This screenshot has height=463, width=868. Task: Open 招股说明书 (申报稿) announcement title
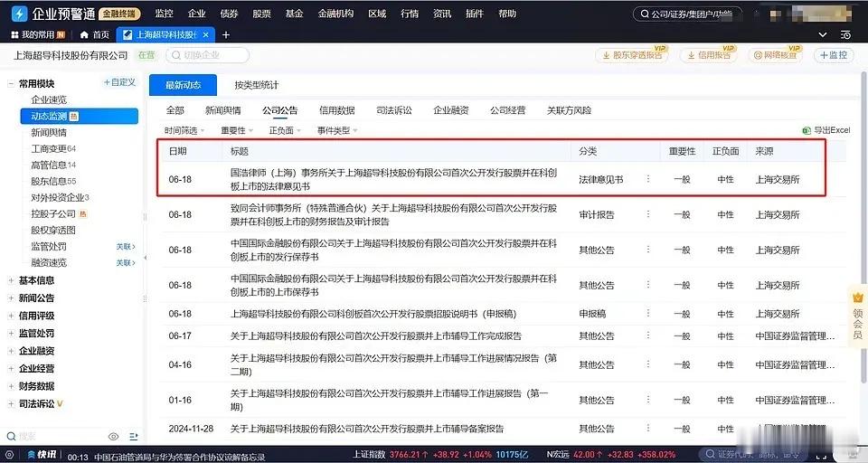pyautogui.click(x=373, y=314)
